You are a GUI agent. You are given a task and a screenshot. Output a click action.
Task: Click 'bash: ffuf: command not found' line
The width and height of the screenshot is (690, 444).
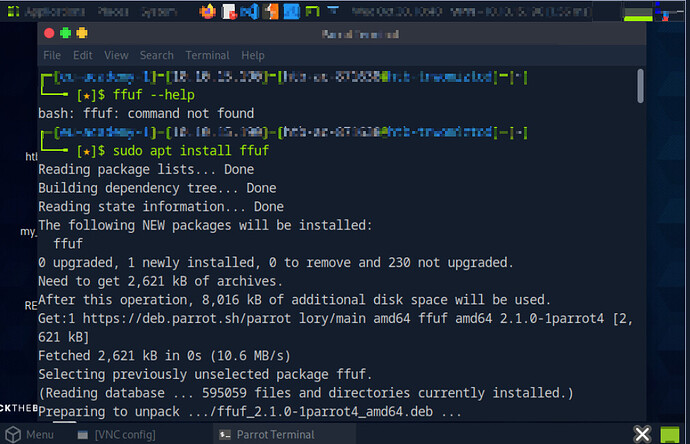[x=146, y=114]
